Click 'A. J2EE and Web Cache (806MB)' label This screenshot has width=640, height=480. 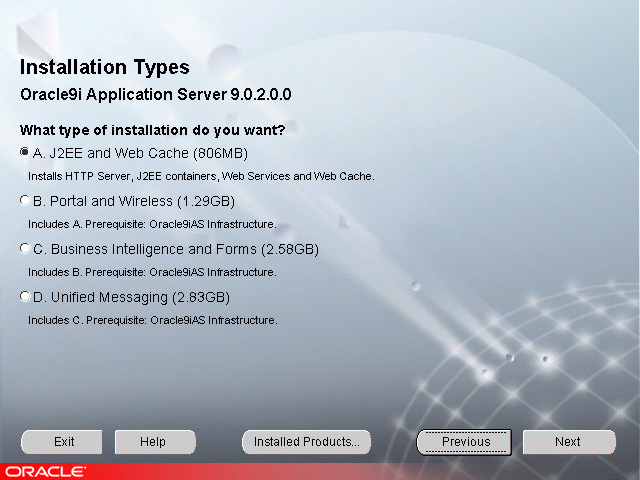[140, 153]
